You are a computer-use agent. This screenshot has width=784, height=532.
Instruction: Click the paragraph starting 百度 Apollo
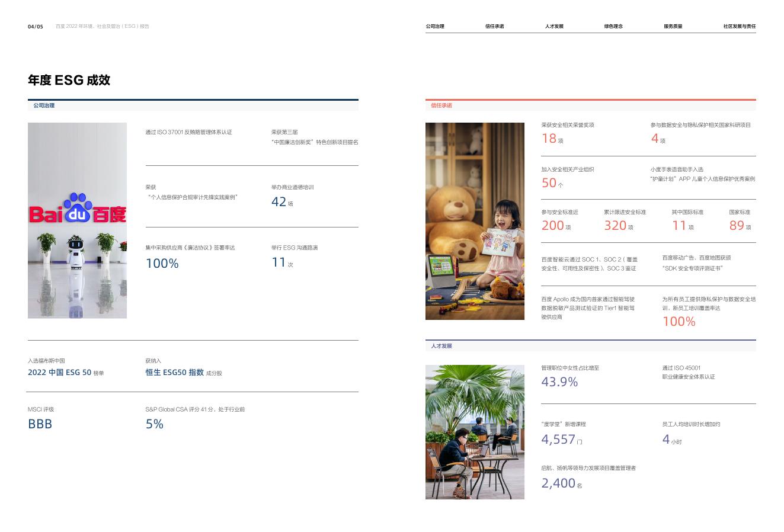(588, 308)
